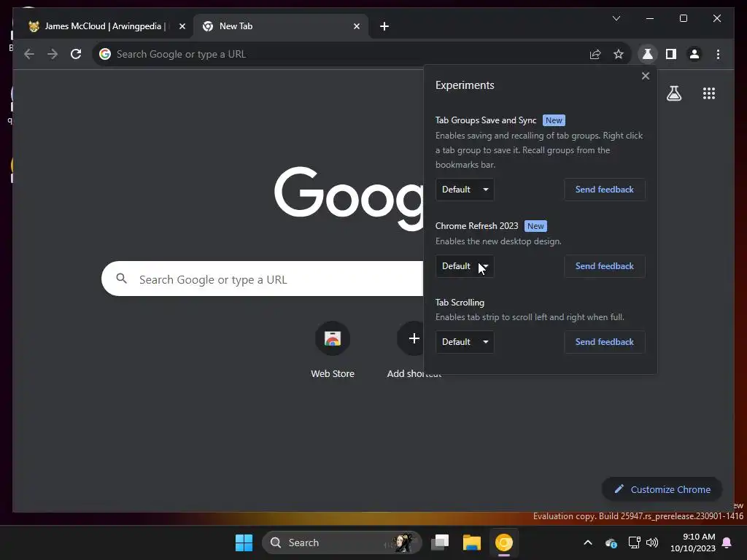Viewport: 747px width, 560px height.
Task: Send feedback for Chrome Refresh 2023
Action: point(604,266)
